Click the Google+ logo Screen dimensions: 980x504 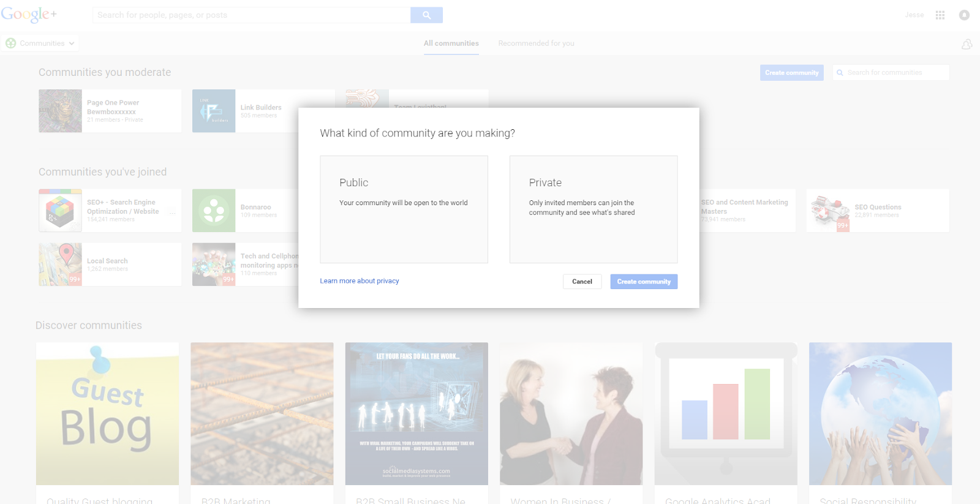tap(29, 15)
